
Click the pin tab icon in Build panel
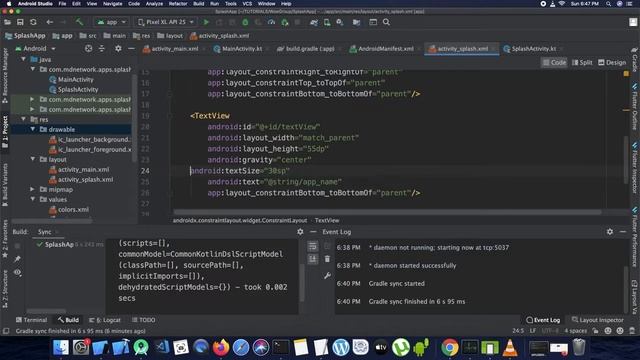18,259
